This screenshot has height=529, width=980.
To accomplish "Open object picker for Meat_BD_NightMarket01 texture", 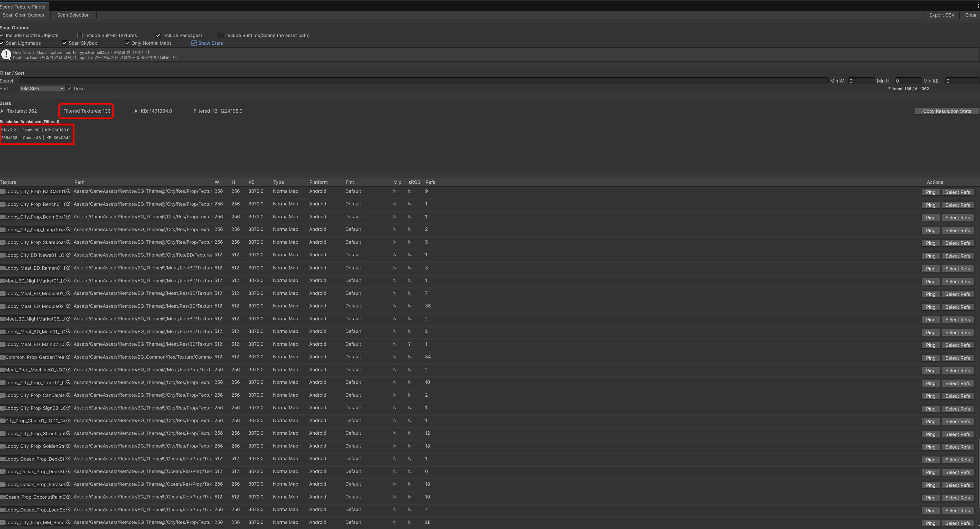I will [x=69, y=281].
